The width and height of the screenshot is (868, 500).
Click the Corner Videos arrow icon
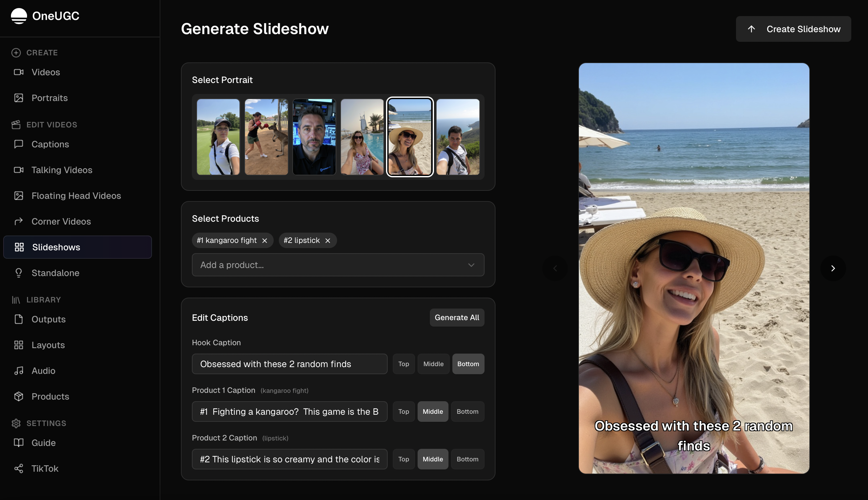click(x=19, y=221)
